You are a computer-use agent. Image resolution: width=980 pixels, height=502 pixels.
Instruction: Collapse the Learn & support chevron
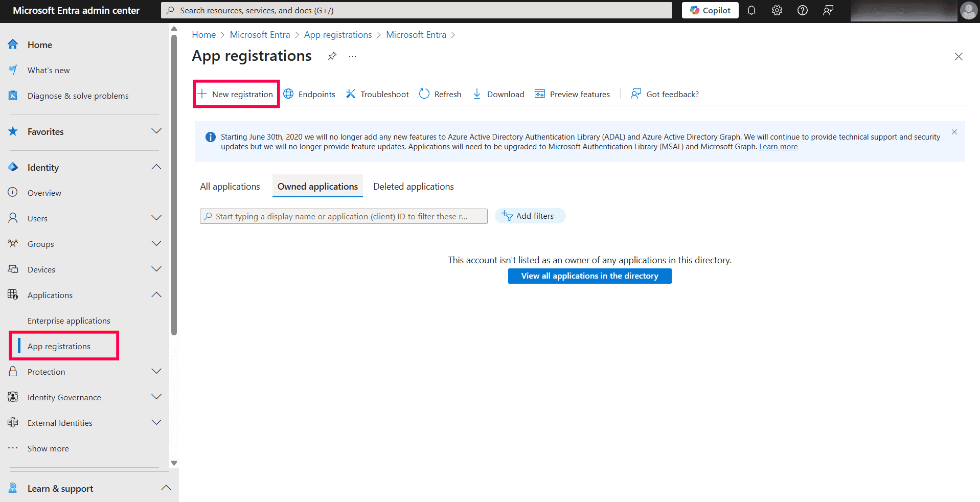[166, 488]
